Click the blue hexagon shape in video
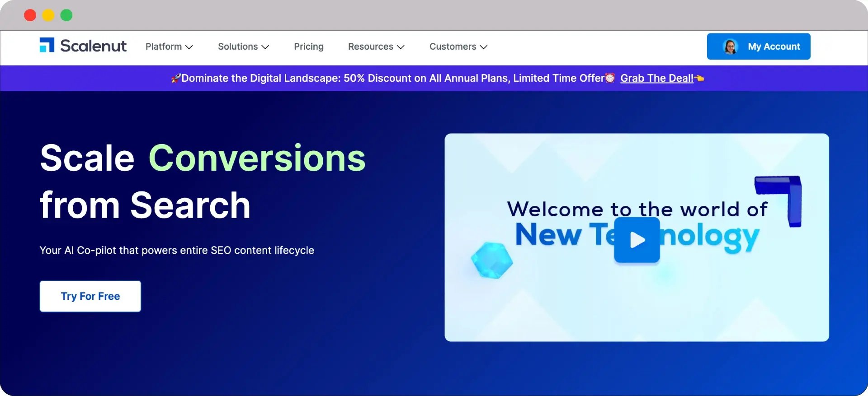868x396 pixels. pyautogui.click(x=492, y=261)
